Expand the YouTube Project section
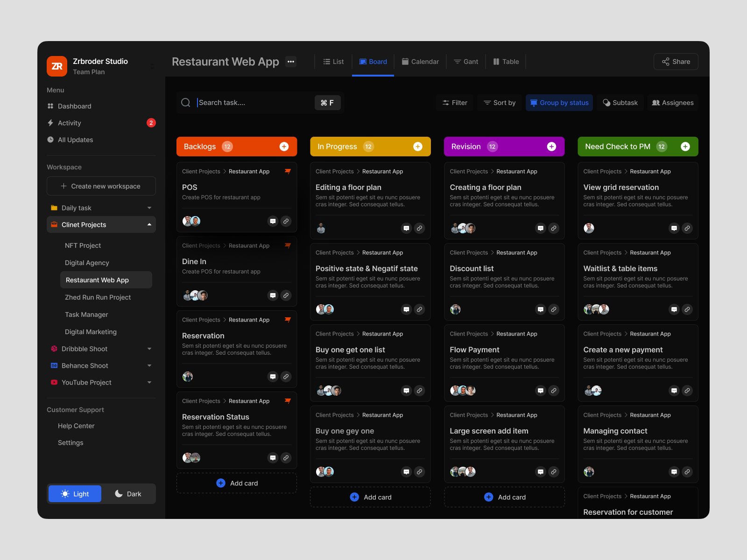747x560 pixels. tap(149, 383)
